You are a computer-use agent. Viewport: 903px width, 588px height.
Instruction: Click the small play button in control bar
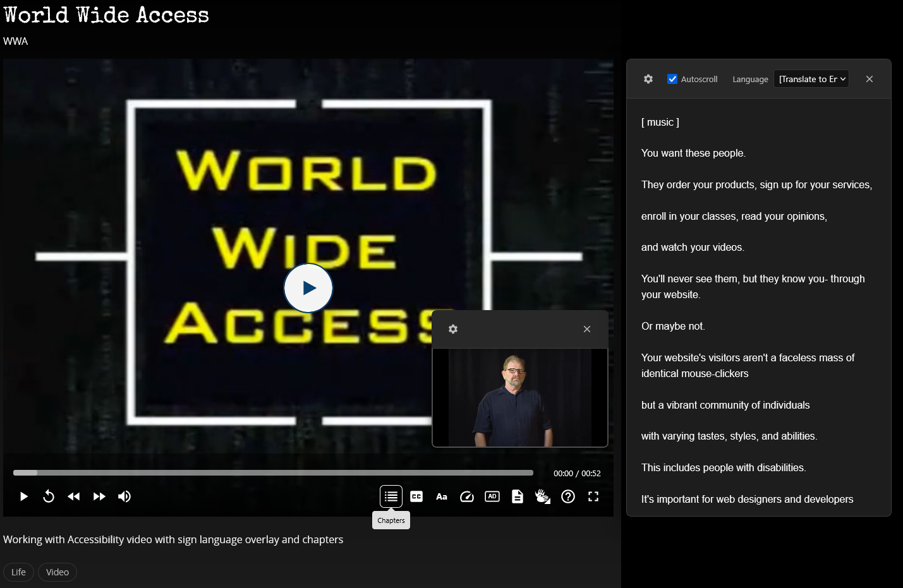click(23, 496)
